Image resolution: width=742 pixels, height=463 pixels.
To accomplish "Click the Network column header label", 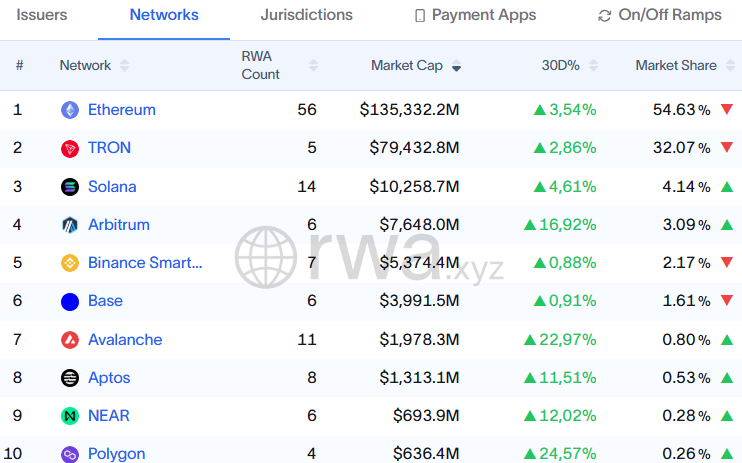I will 85,65.
